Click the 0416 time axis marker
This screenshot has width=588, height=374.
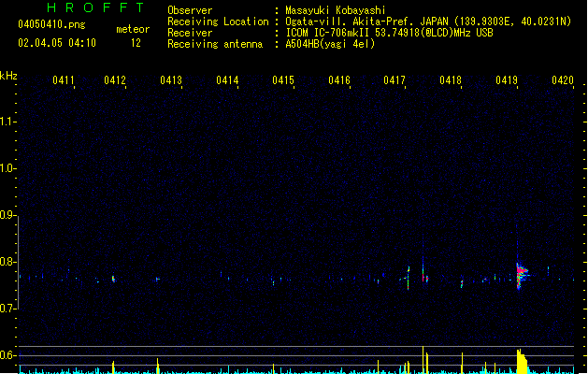point(339,80)
